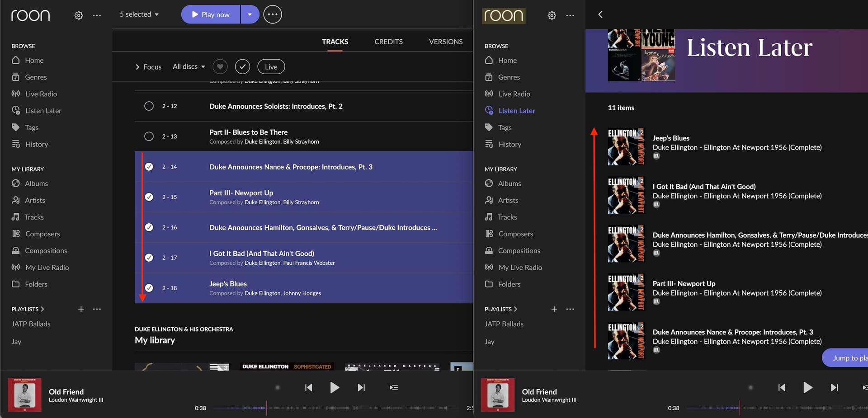Viewport: 868px width, 418px height.
Task: Toggle the checkmark filter circle
Action: pyautogui.click(x=242, y=67)
